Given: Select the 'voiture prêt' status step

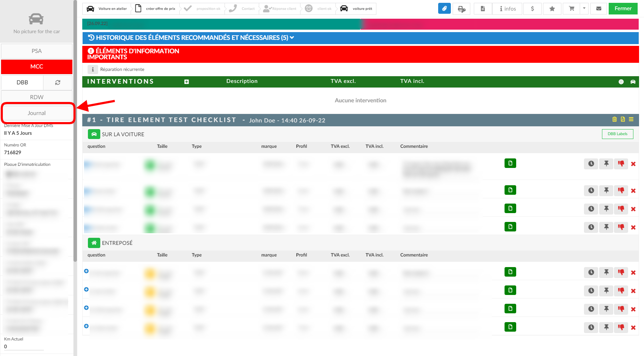Looking at the screenshot, I should (356, 8).
